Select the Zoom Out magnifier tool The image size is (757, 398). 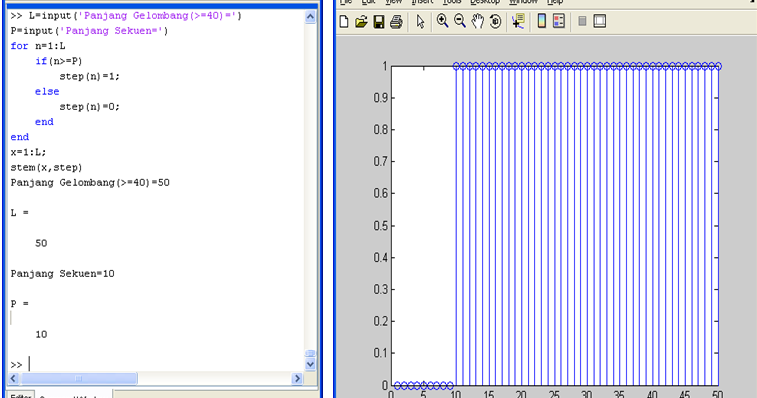pyautogui.click(x=460, y=21)
